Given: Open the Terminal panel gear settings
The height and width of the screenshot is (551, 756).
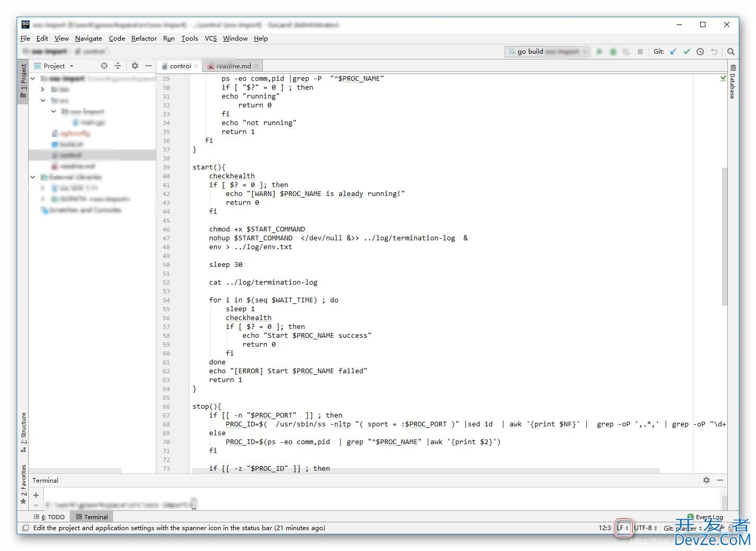Looking at the screenshot, I should (x=706, y=480).
